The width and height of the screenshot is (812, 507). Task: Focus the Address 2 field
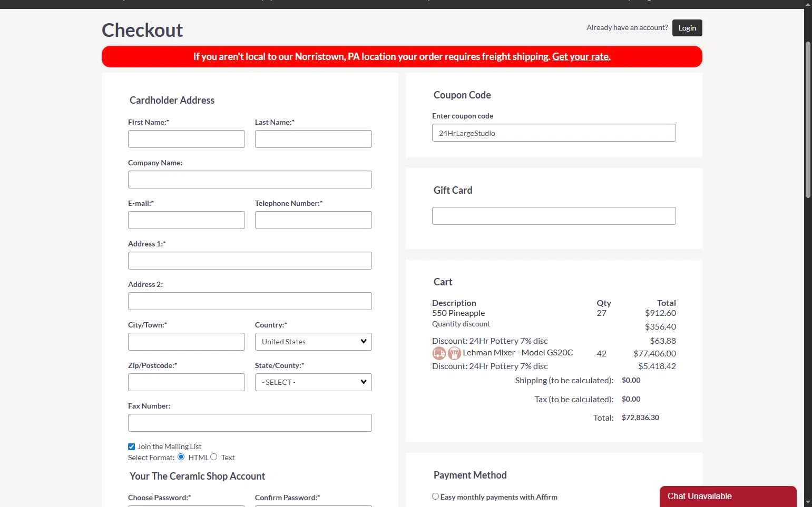tap(250, 301)
